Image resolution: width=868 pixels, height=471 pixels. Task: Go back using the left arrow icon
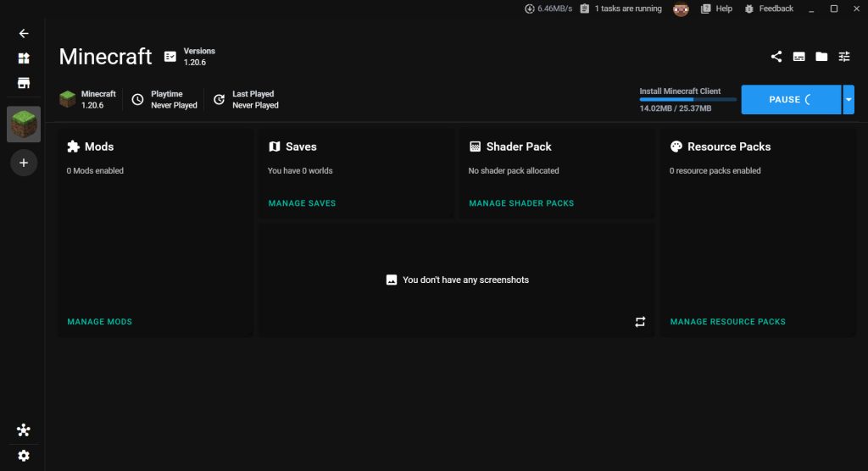[x=23, y=34]
